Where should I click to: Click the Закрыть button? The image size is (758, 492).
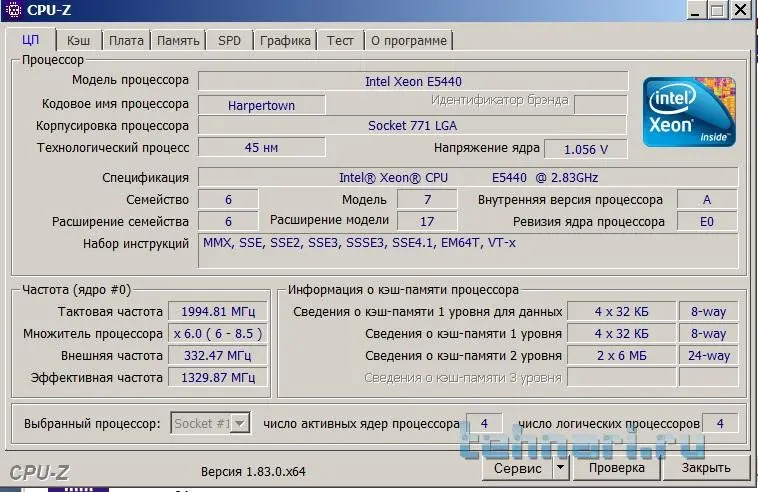tap(706, 468)
